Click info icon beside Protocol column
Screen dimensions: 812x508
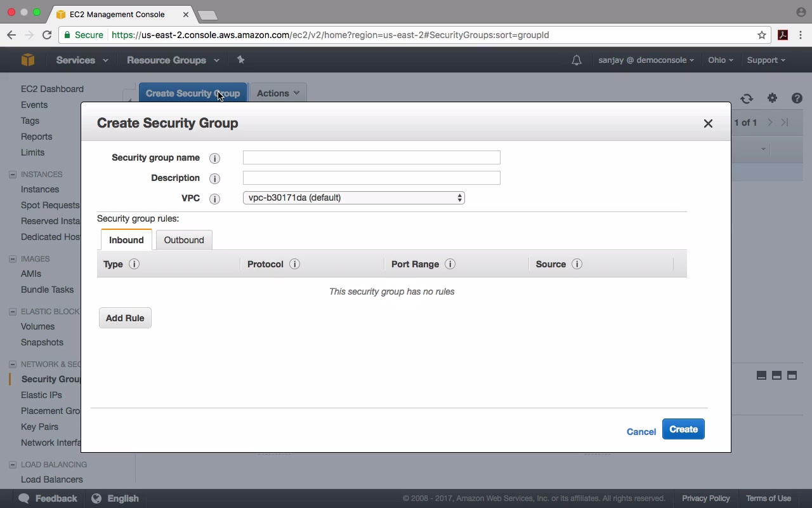click(x=294, y=264)
